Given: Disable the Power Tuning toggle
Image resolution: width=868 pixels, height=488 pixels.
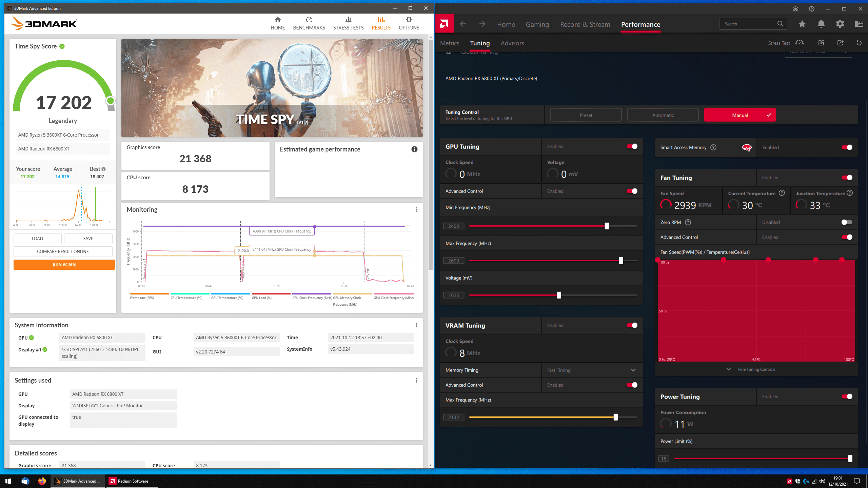Looking at the screenshot, I should click(847, 396).
